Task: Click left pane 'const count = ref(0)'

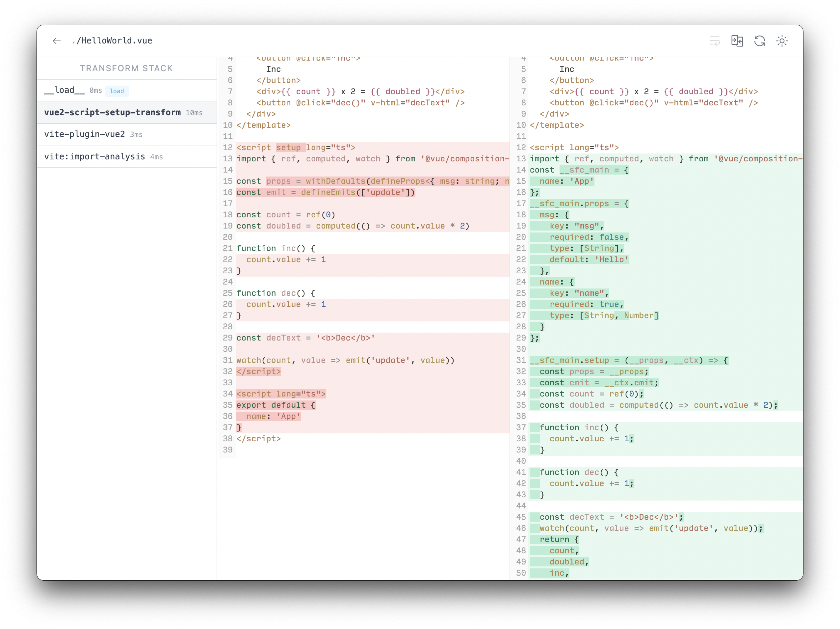Action: point(286,215)
